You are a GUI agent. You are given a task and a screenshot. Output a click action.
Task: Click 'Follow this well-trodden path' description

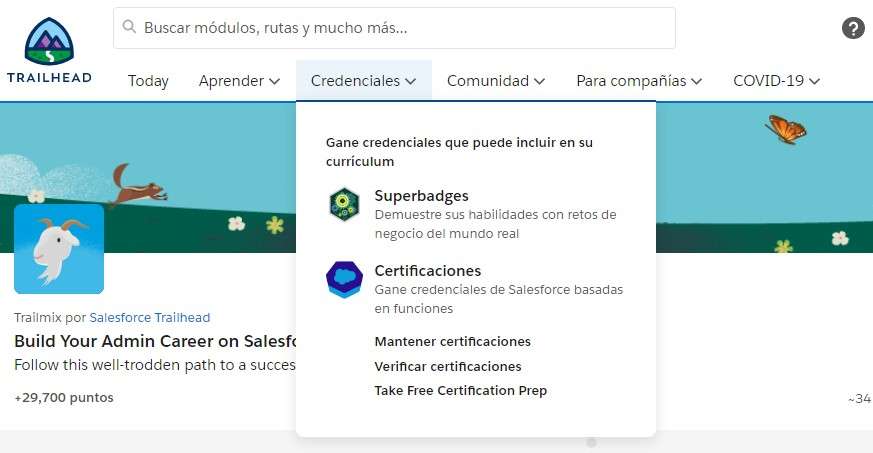click(x=155, y=365)
